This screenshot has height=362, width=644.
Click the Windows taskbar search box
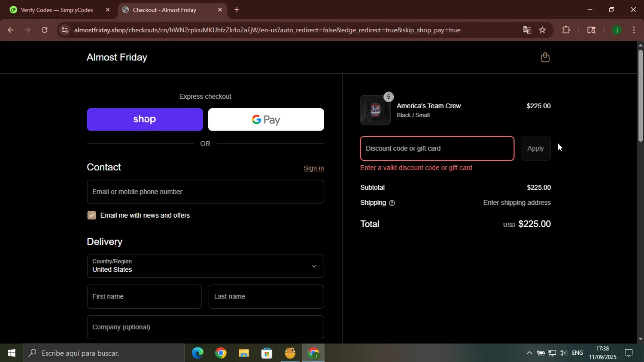104,353
